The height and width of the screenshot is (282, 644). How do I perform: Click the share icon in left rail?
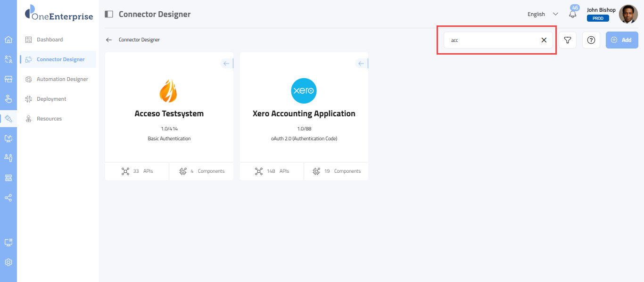point(8,198)
